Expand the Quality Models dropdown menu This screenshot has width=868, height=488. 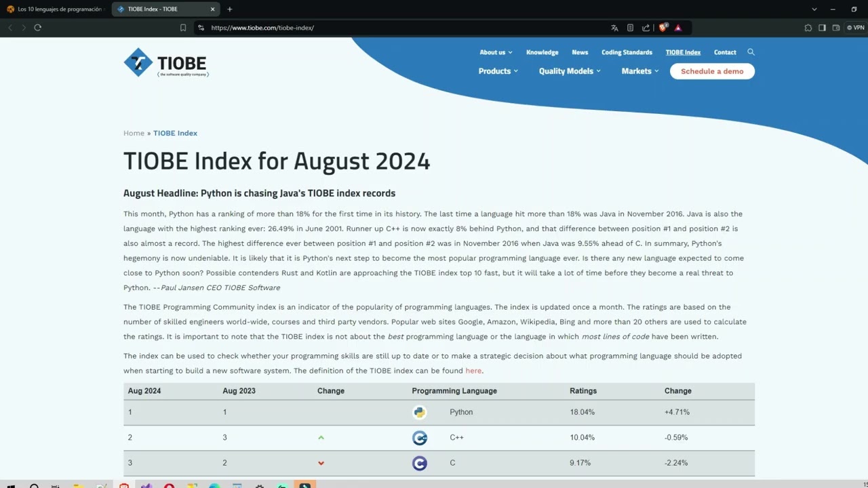coord(570,71)
